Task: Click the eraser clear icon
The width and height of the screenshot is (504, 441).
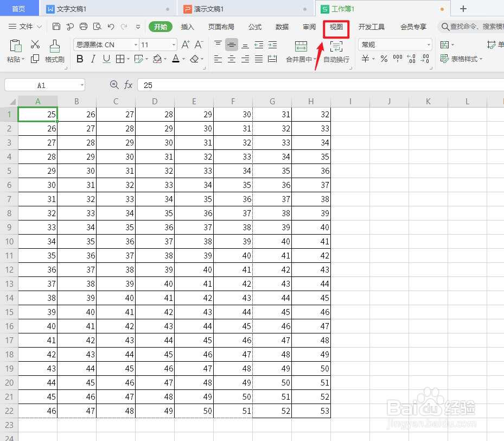Action: click(194, 59)
